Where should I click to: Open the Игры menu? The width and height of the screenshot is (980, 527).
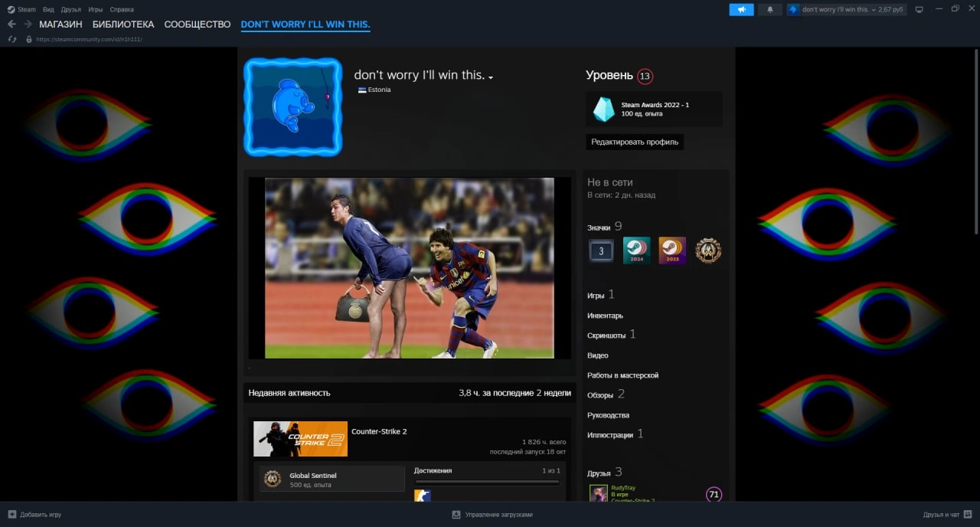tap(96, 10)
